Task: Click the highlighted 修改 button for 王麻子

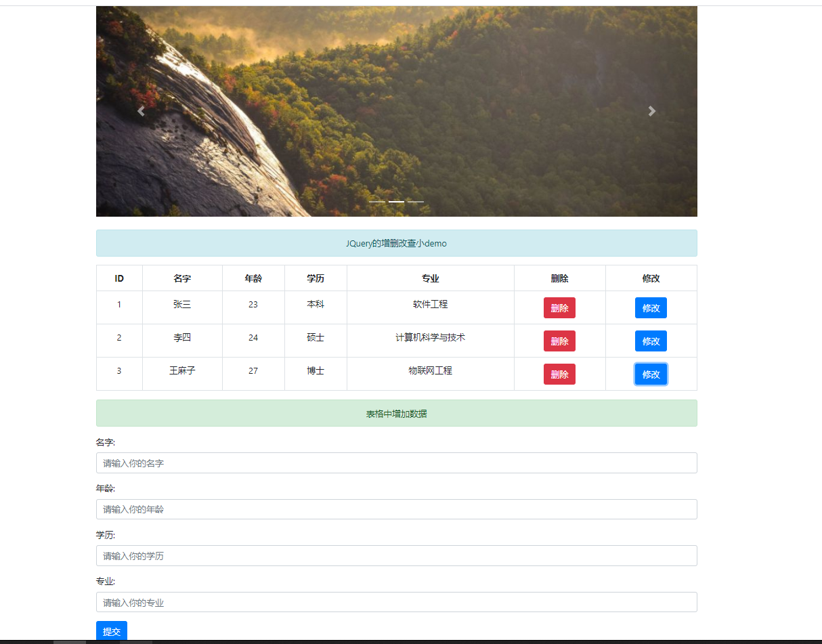Action: click(x=651, y=374)
